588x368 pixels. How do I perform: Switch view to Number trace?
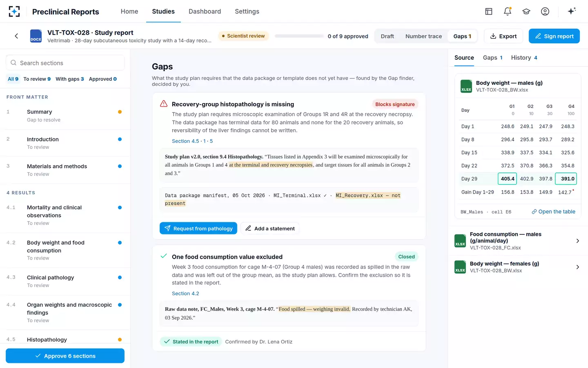[423, 36]
